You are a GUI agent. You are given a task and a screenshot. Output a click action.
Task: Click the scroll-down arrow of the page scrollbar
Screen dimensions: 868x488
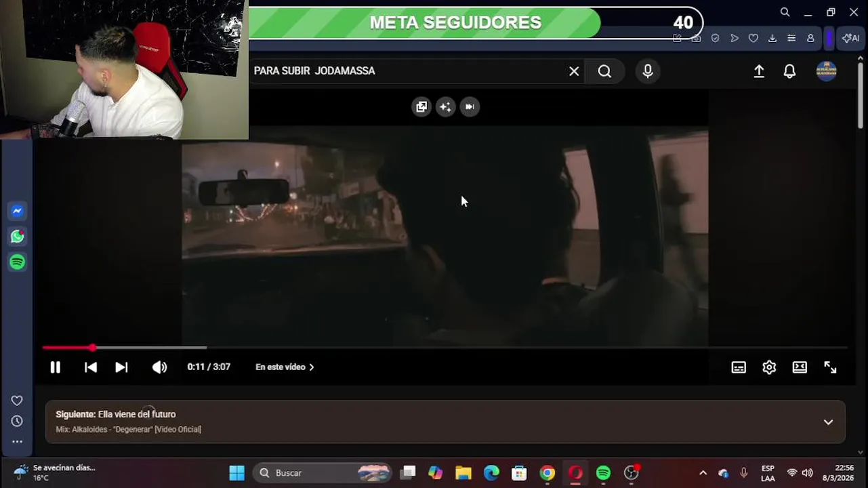click(861, 452)
